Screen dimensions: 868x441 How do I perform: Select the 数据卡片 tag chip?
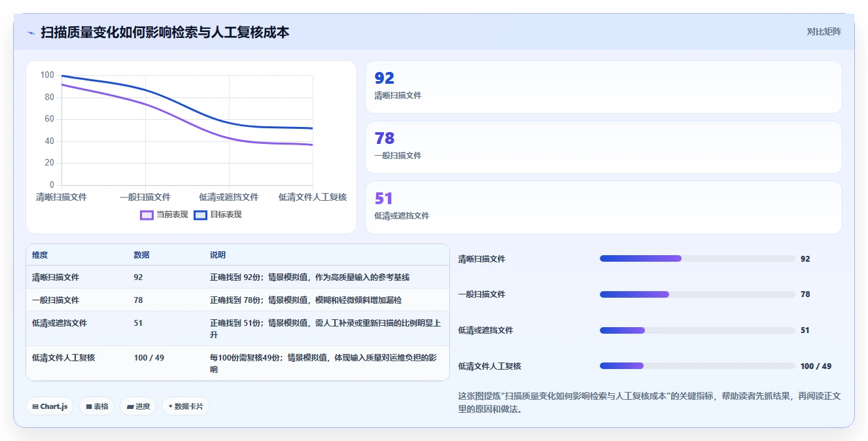tap(186, 406)
